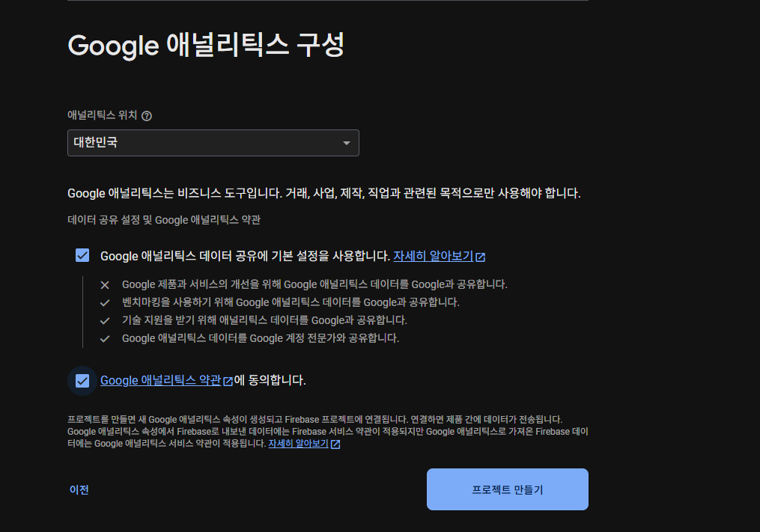This screenshot has width=760, height=532.
Task: Click the X mark beside Google 제품과 서비스의 개선
Action: [x=105, y=285]
